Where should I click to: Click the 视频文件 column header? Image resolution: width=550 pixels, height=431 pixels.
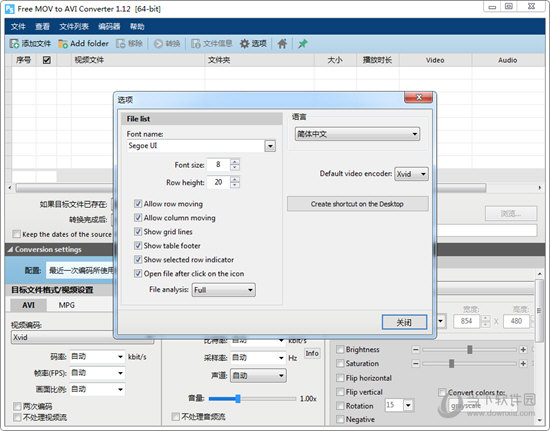click(x=138, y=60)
